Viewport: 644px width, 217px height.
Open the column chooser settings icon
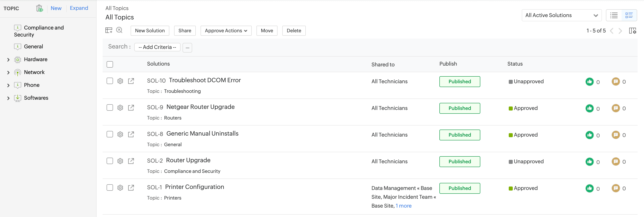632,30
